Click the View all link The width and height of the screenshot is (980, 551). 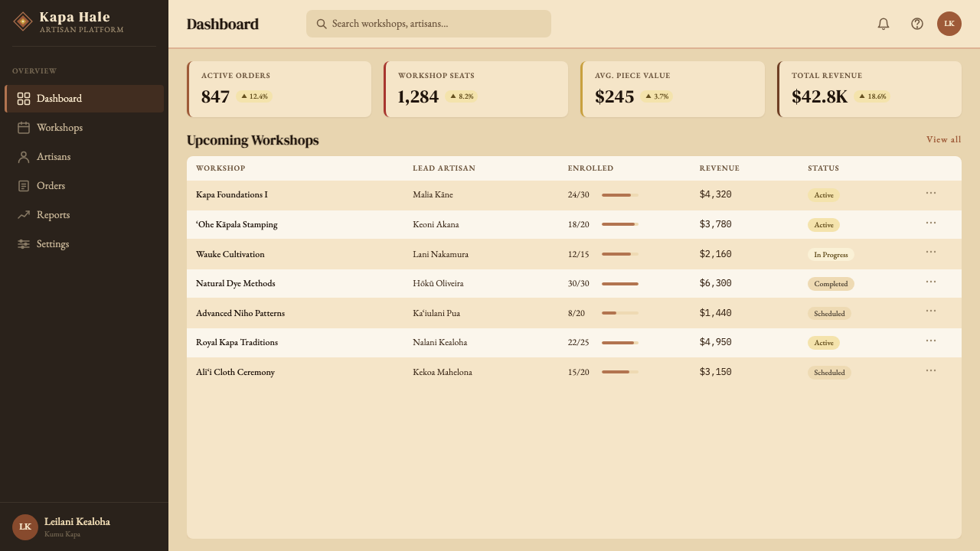point(943,139)
